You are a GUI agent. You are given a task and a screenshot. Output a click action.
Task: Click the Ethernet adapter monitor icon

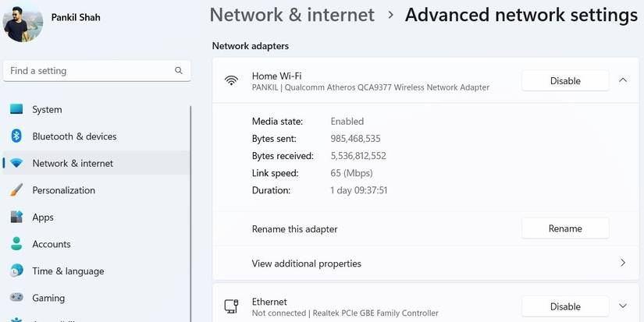point(231,306)
